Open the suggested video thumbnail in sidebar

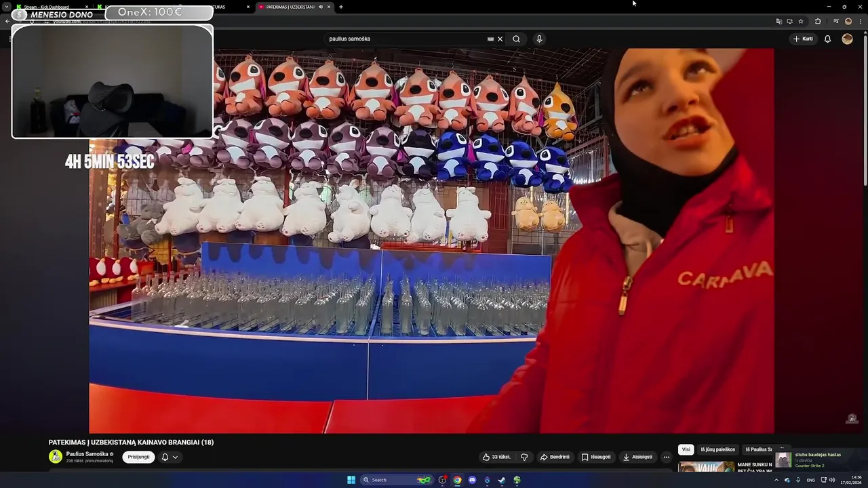[x=706, y=466]
